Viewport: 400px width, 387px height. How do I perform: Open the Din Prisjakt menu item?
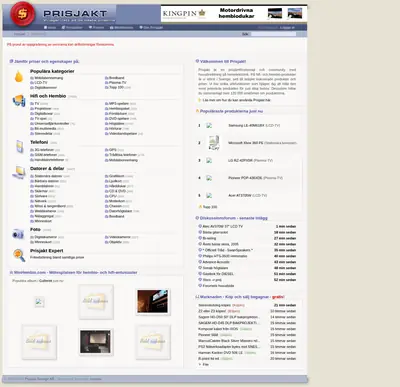151,27
